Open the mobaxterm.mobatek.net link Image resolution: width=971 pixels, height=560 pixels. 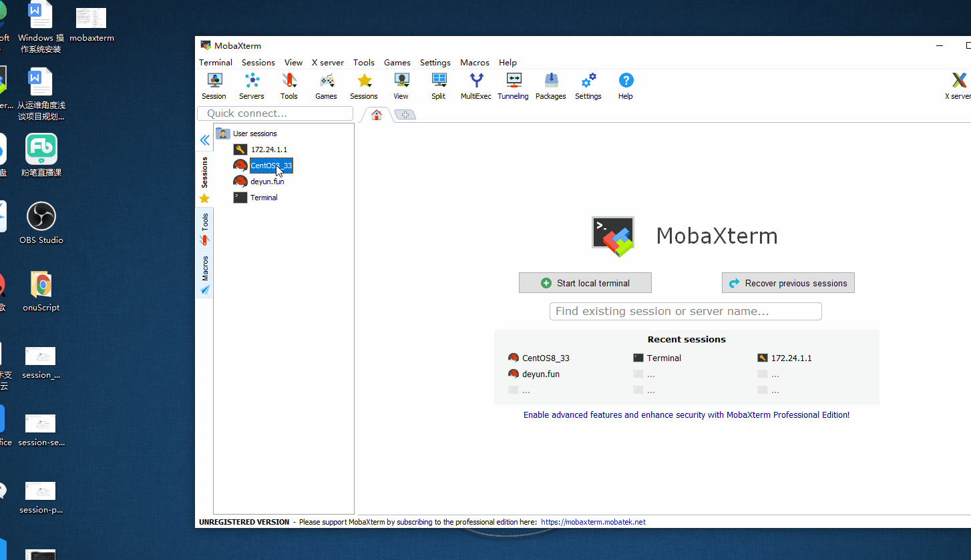coord(593,522)
